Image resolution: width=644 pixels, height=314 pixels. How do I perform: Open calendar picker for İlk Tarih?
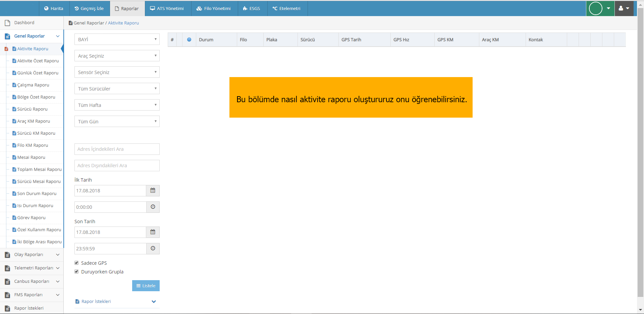(x=153, y=191)
